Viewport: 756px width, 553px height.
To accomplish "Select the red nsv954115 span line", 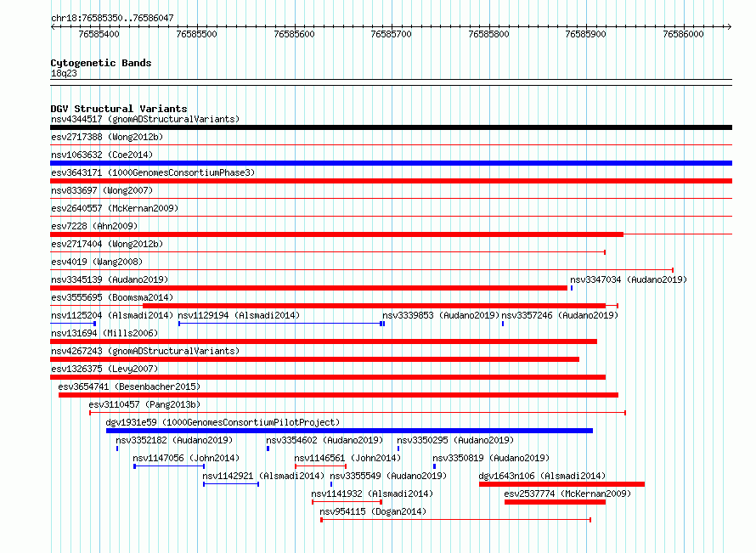I will [456, 520].
